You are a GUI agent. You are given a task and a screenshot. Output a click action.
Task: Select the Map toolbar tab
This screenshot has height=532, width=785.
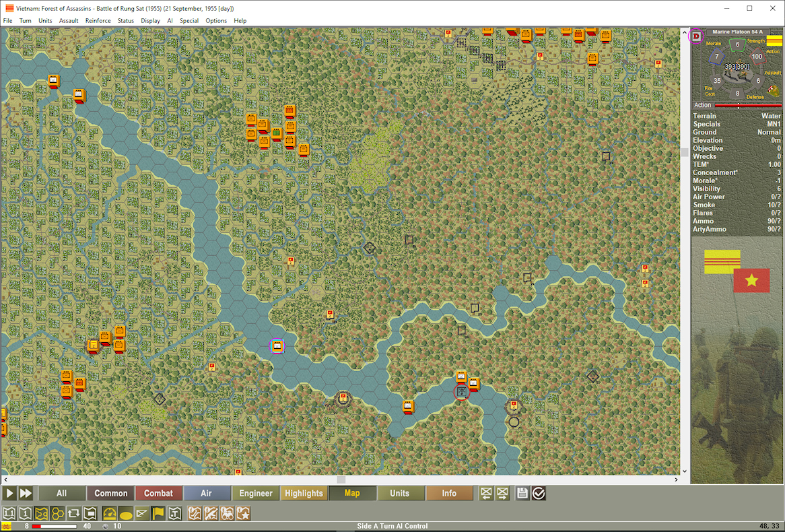coord(352,494)
